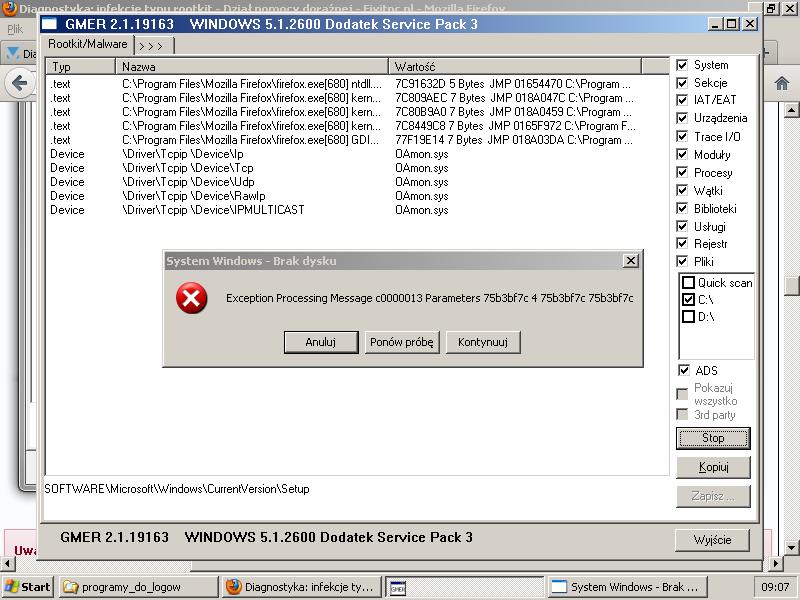
Task: Click Firefox horizontal scrollbar right arrow
Action: (x=776, y=564)
